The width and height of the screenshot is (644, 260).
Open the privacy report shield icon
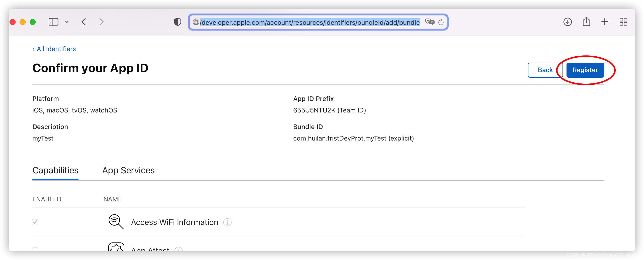pyautogui.click(x=178, y=22)
